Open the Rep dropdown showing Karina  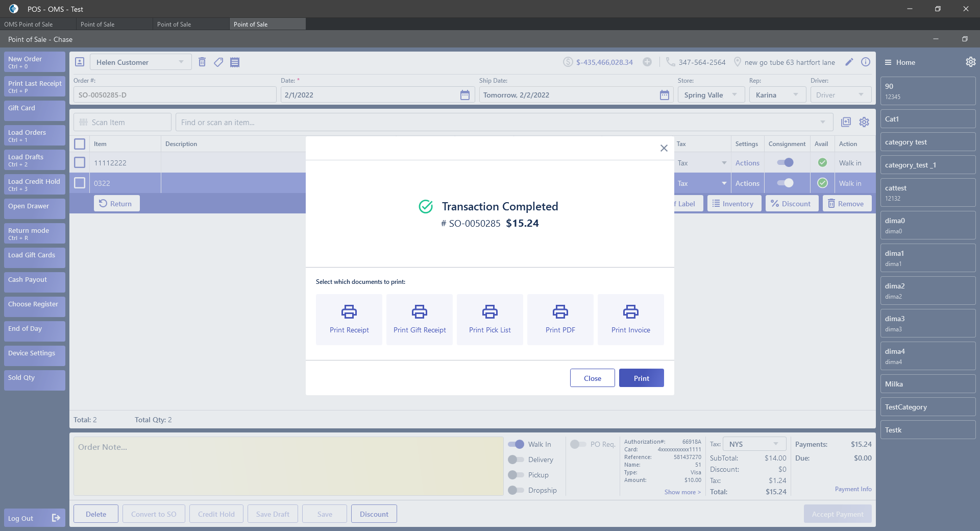(778, 95)
